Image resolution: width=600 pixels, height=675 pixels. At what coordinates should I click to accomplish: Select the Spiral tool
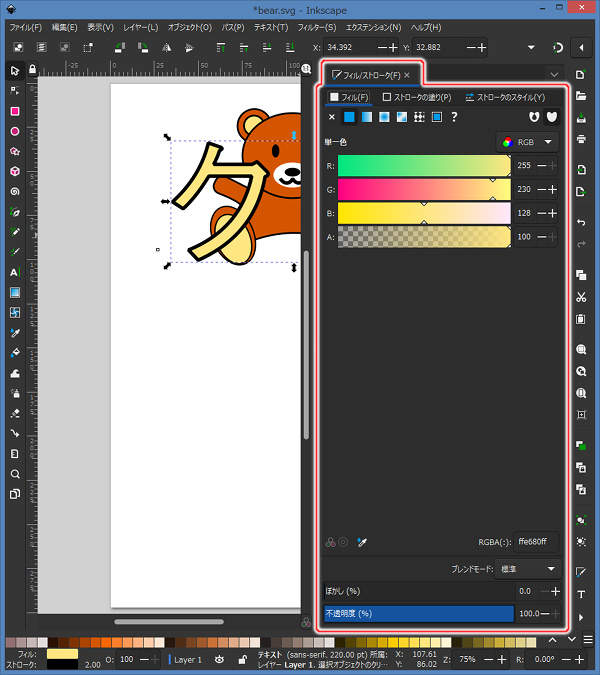[15, 191]
